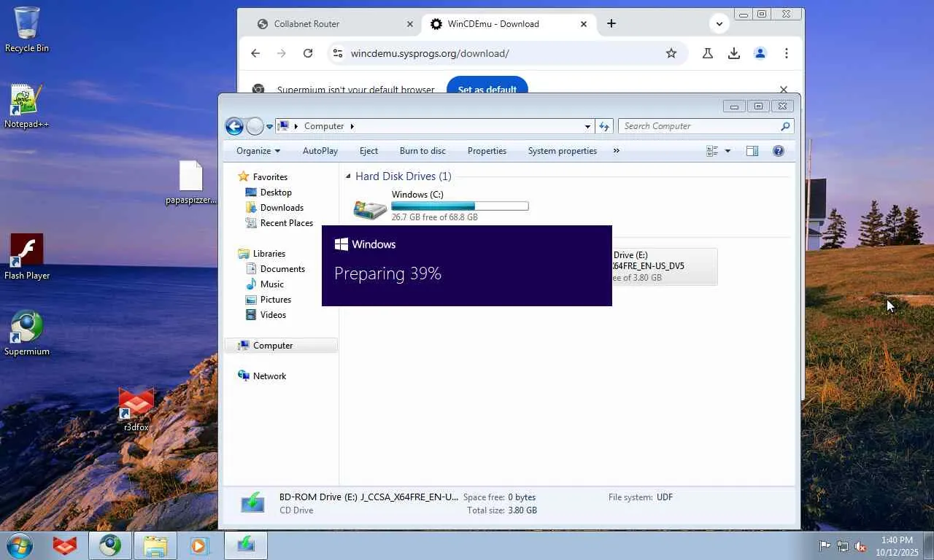Viewport: 934px width, 560px height.
Task: Open r3dfox from the taskbar
Action: tap(65, 545)
